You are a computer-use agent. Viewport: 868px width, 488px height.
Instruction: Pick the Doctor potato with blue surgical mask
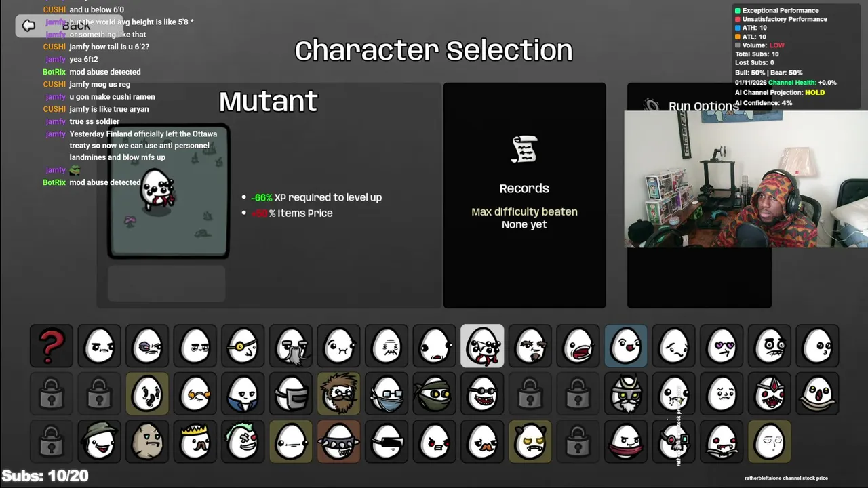click(x=387, y=393)
